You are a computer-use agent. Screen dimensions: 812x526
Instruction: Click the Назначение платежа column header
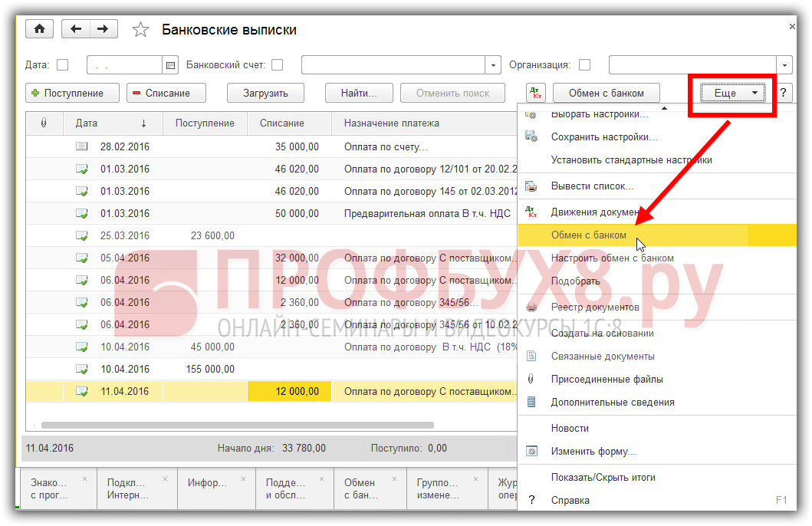tap(425, 123)
